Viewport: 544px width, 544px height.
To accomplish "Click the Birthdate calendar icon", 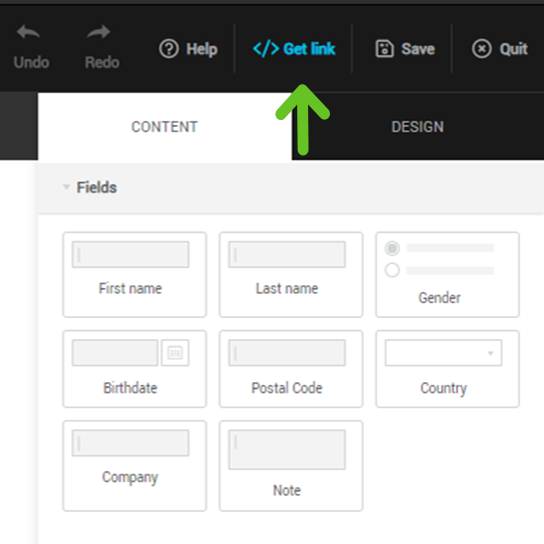I will 175,353.
